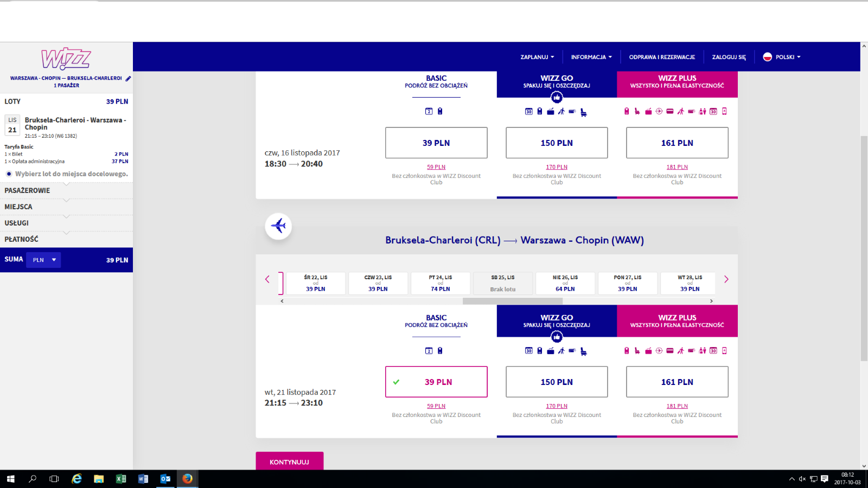Screen dimensions: 868x488
Task: Open the PLN currency dropdown
Action: pyautogui.click(x=44, y=260)
